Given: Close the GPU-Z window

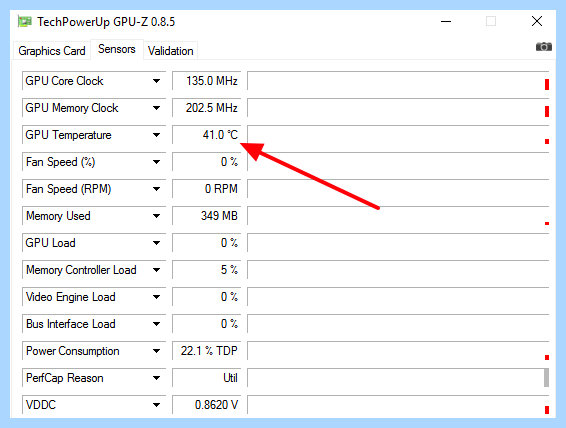Looking at the screenshot, I should [537, 21].
